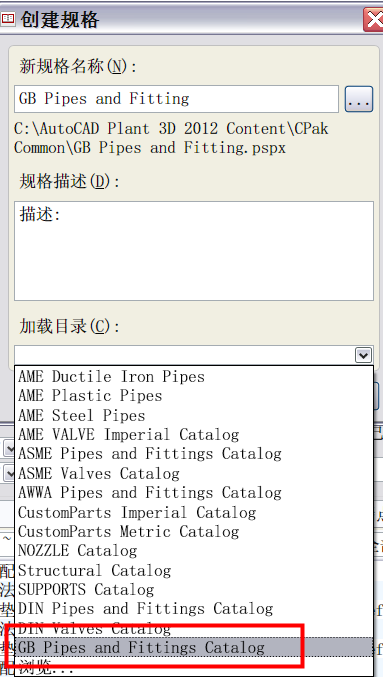Choose AME Steel Pipes from list

point(194,415)
